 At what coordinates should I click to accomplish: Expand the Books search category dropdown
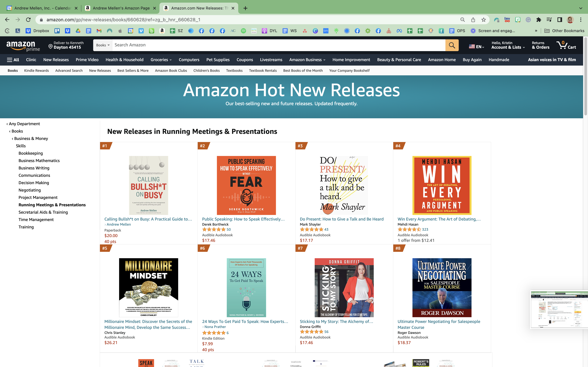pyautogui.click(x=103, y=45)
